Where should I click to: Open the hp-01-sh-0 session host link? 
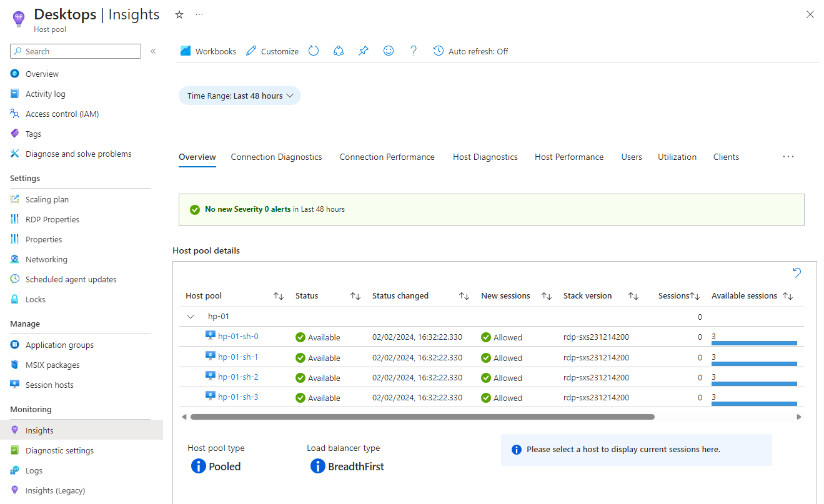(x=238, y=337)
